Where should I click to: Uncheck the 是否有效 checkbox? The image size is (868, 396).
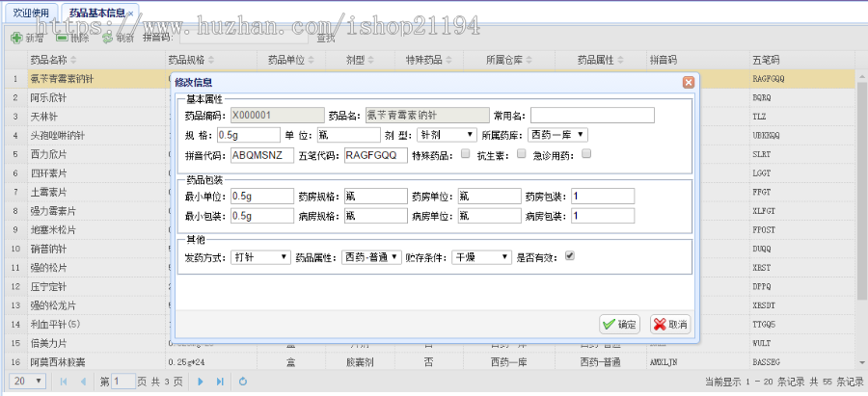click(570, 255)
